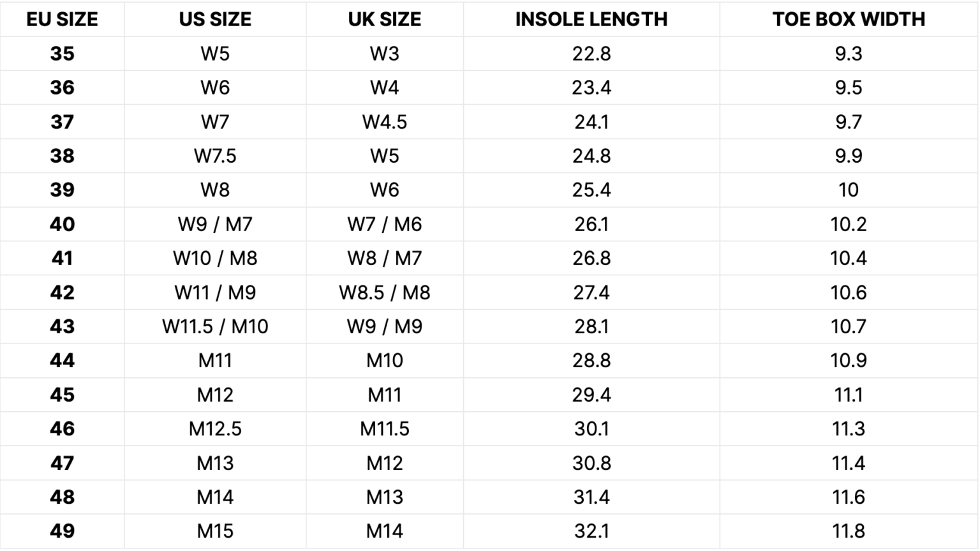Click the TOE BOX WIDTH header
Screen dimensions: 980x551
pos(849,19)
